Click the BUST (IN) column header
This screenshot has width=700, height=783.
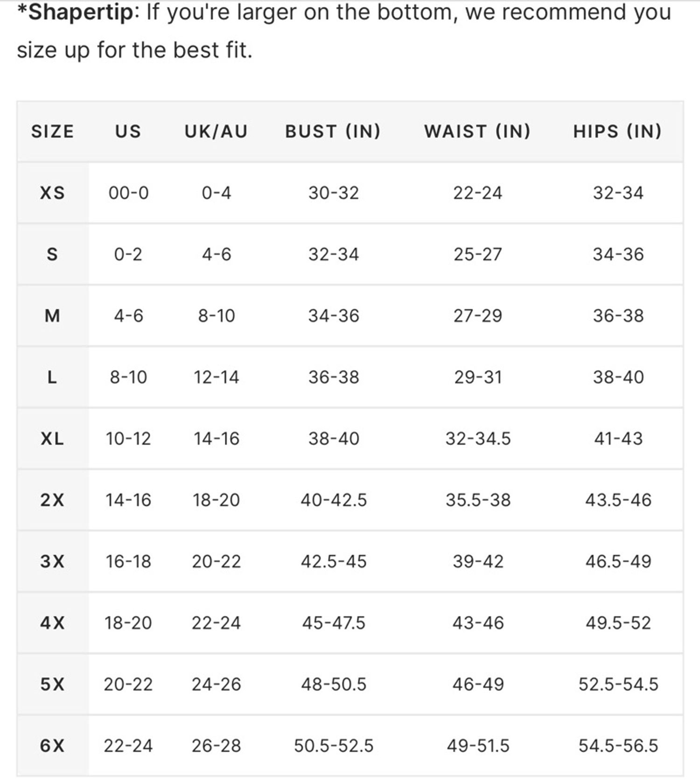pos(333,132)
